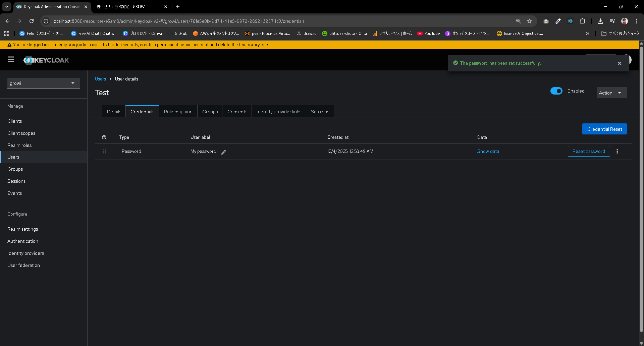Image resolution: width=644 pixels, height=346 pixels.
Task: Open Groups in the sidebar navigation
Action: click(x=44, y=169)
